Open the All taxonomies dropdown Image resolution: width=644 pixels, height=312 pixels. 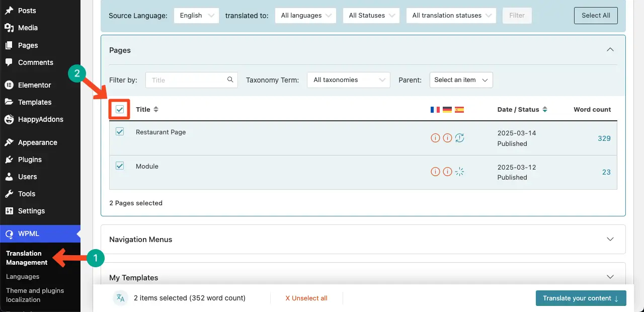tap(349, 80)
